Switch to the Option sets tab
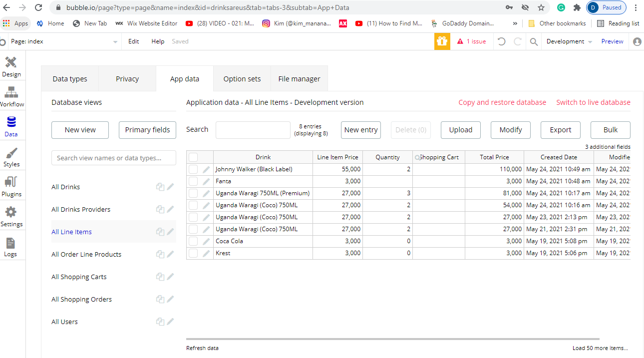 coord(242,79)
